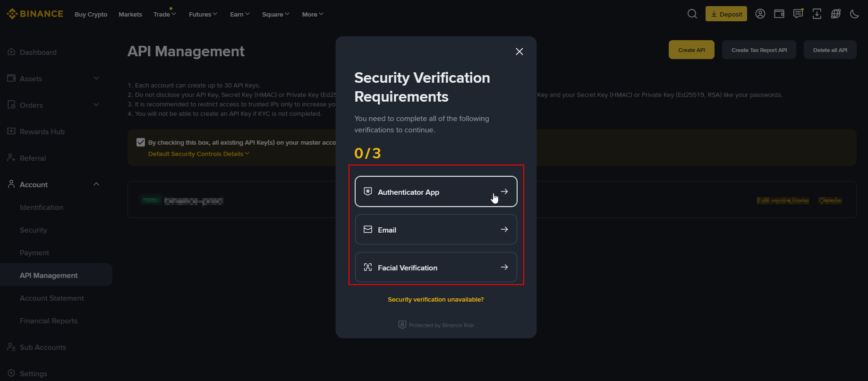868x381 pixels.
Task: Open the user profile icon in header
Action: (x=760, y=14)
